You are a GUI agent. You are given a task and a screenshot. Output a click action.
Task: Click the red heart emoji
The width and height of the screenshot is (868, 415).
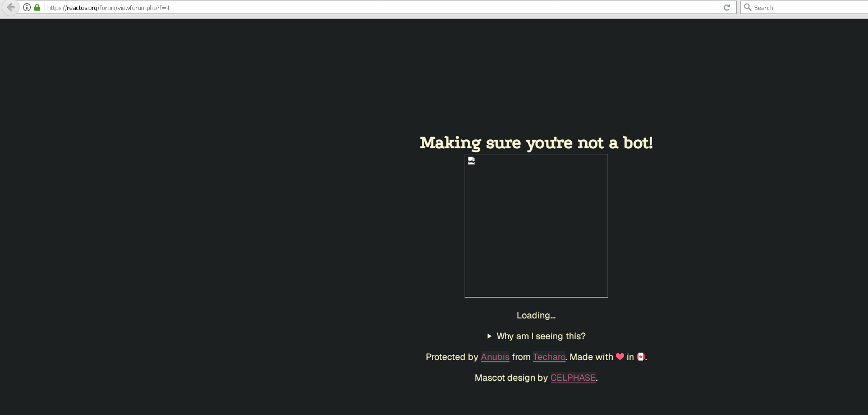[619, 357]
